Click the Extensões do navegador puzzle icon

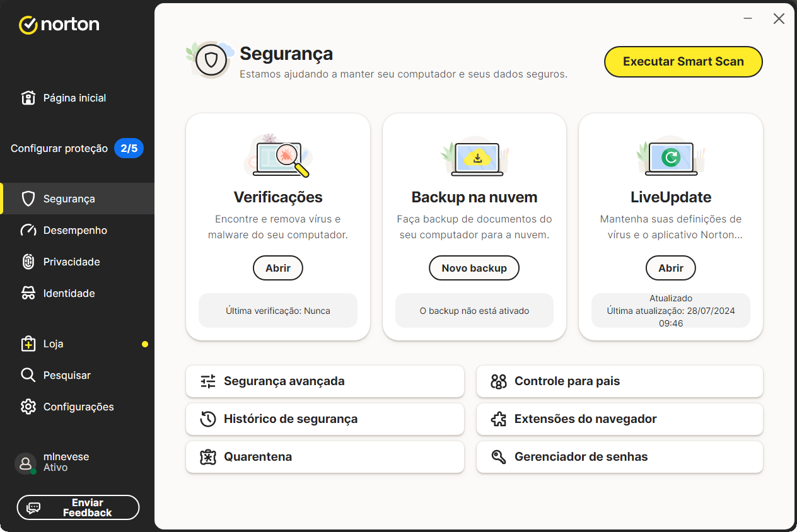(499, 419)
